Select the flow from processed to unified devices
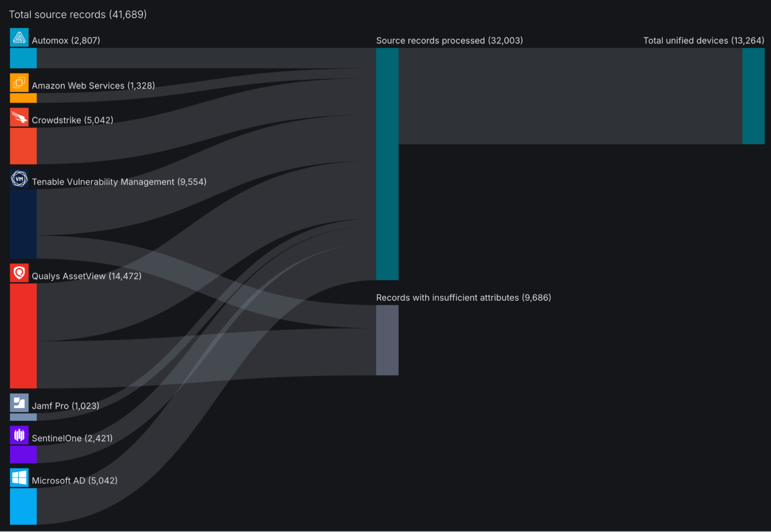 (571, 96)
